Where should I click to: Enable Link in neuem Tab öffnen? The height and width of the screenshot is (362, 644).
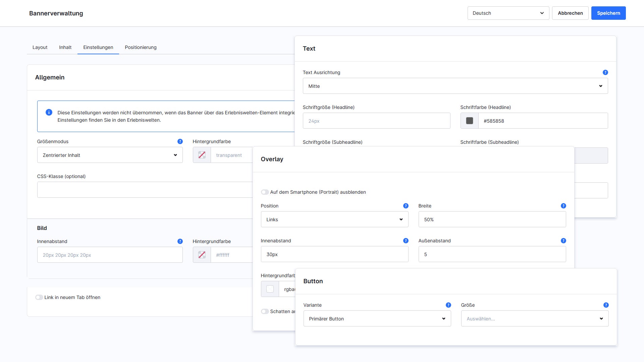tap(39, 297)
